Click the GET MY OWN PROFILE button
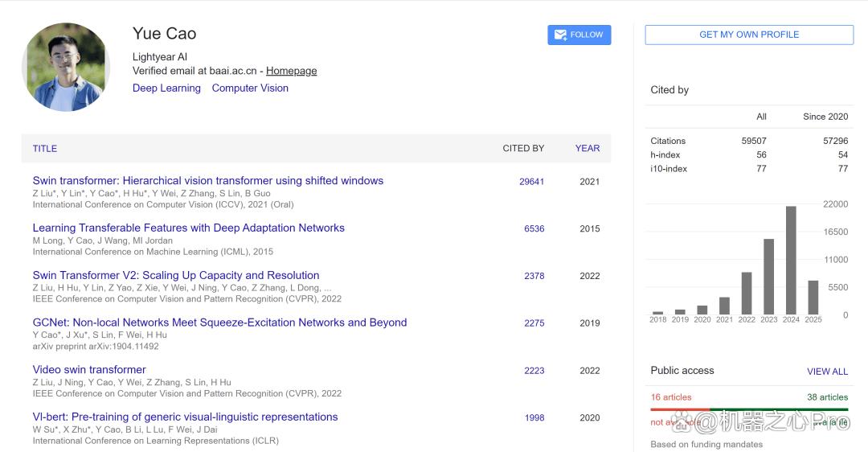The width and height of the screenshot is (868, 452). pos(749,35)
